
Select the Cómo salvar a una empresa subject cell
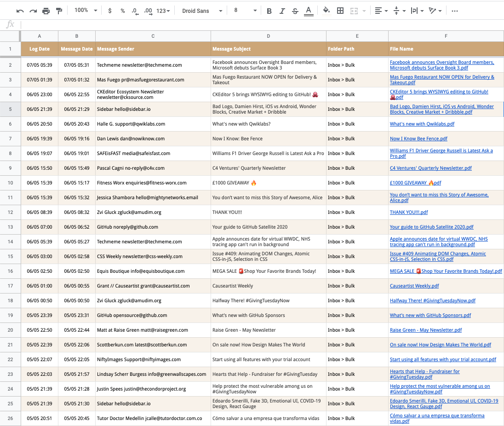coord(269,419)
